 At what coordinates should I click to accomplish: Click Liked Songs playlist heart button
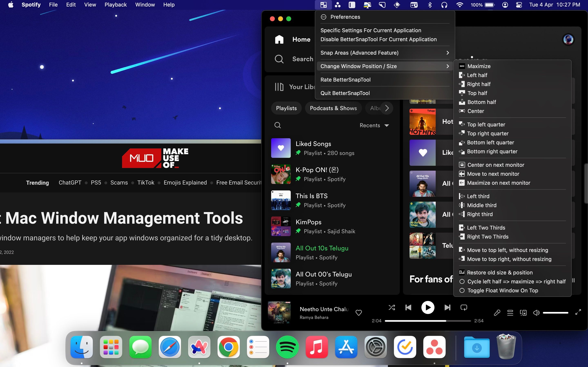tap(281, 148)
